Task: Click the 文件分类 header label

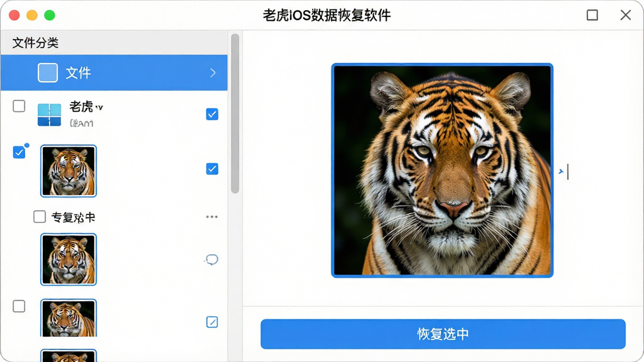Action: (x=35, y=43)
